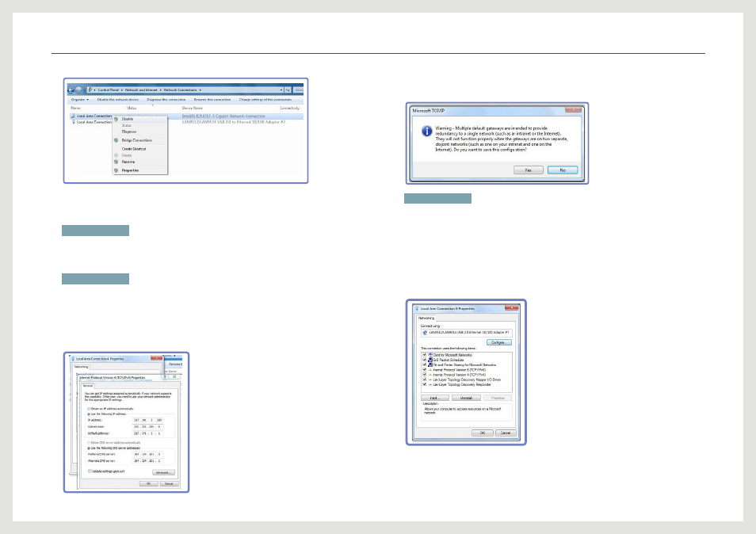Click the Control Panel icon in the address bar
The width and height of the screenshot is (756, 534).
click(x=90, y=90)
